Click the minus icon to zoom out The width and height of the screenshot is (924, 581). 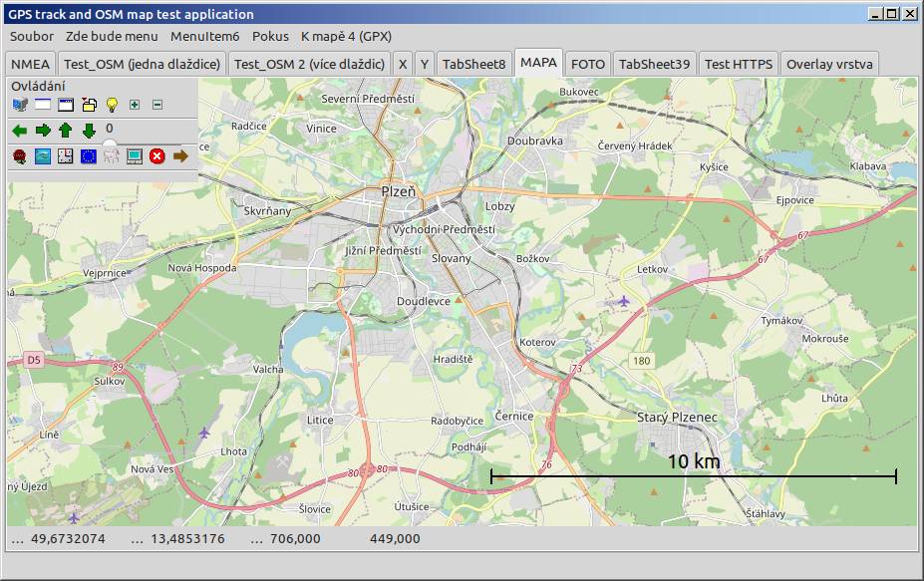coord(157,105)
